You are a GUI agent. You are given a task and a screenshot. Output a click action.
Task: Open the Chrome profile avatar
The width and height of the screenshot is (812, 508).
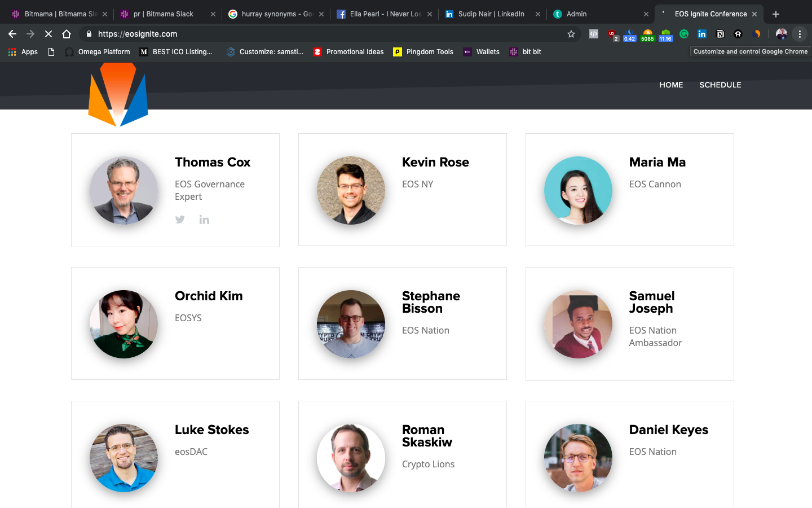click(782, 34)
